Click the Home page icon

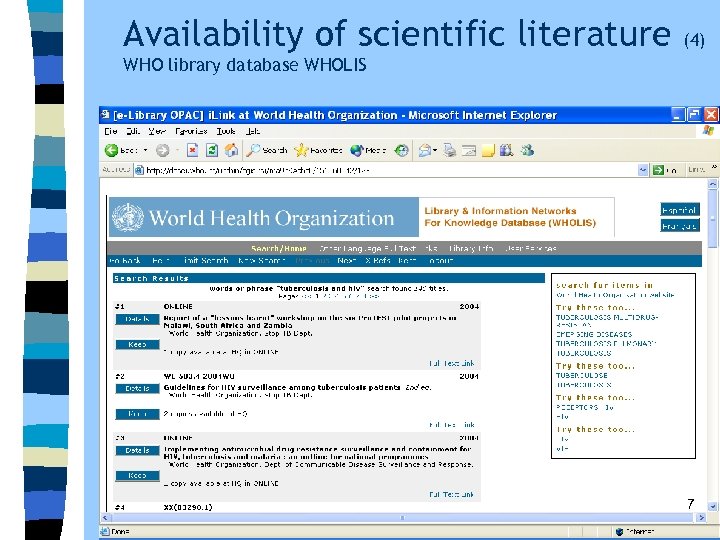(231, 150)
